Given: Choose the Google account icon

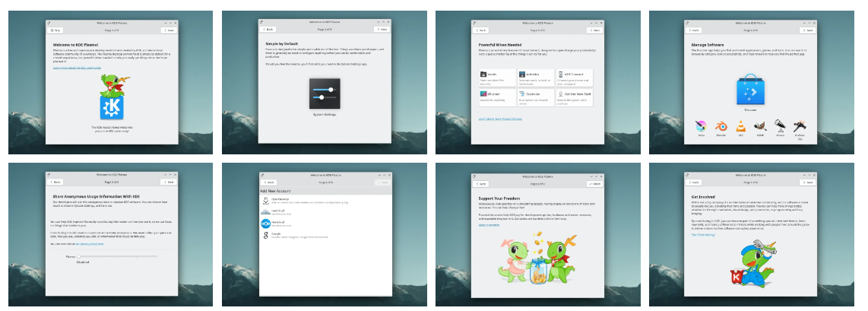Looking at the screenshot, I should [266, 235].
